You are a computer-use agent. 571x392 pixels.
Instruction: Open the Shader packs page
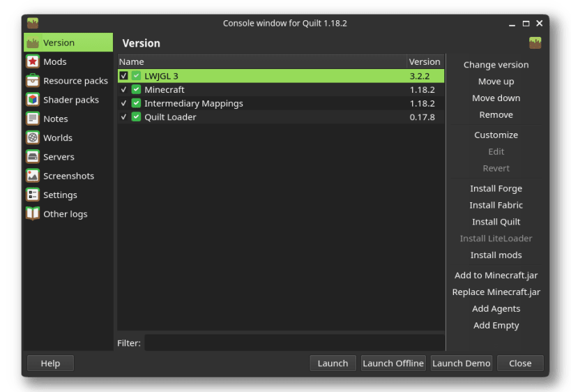click(68, 100)
